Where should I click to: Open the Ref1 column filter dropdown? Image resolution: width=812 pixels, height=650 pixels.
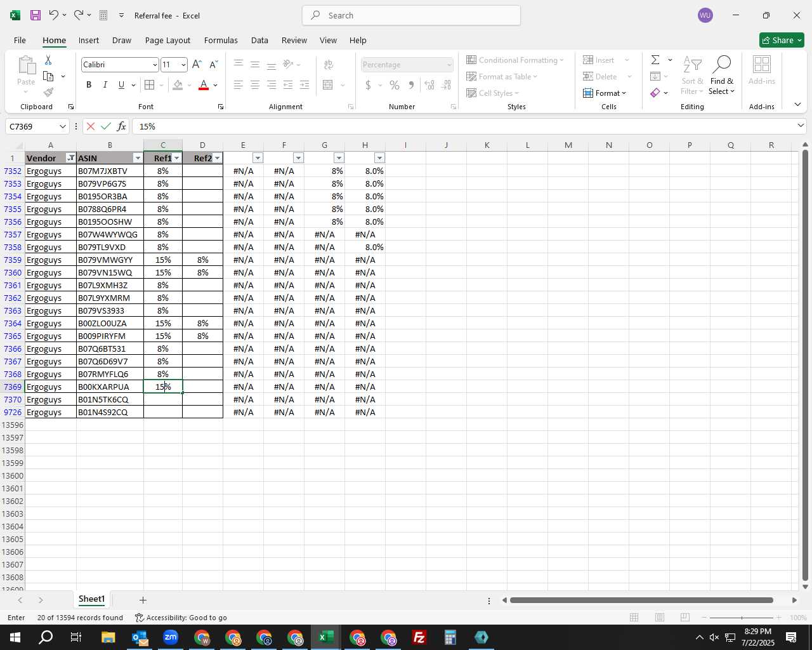[177, 158]
